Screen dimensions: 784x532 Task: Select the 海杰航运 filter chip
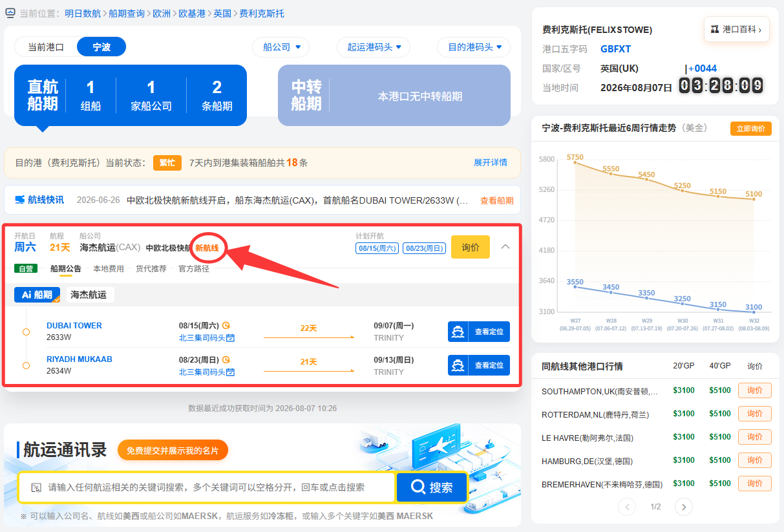click(89, 295)
